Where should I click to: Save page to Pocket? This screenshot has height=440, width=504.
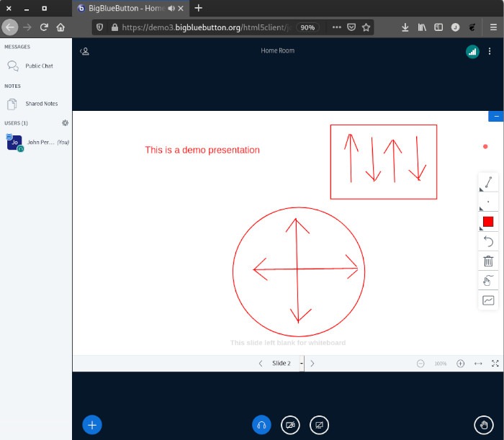(351, 27)
